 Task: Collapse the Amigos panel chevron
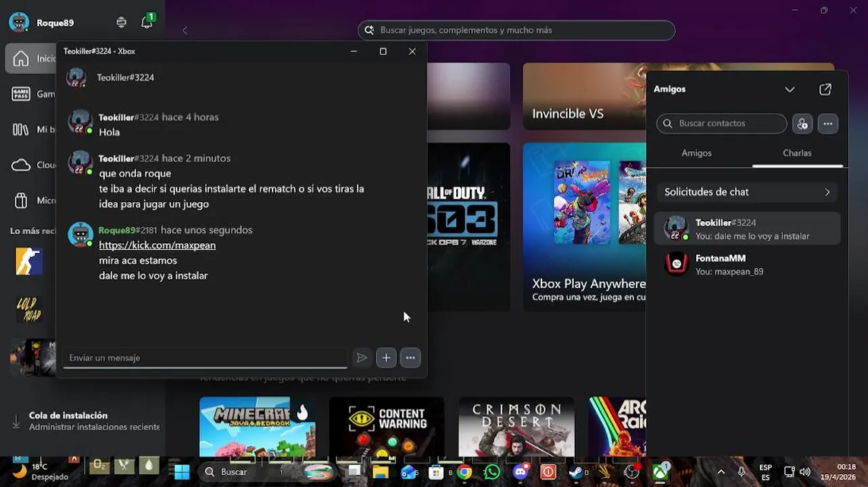pyautogui.click(x=790, y=89)
